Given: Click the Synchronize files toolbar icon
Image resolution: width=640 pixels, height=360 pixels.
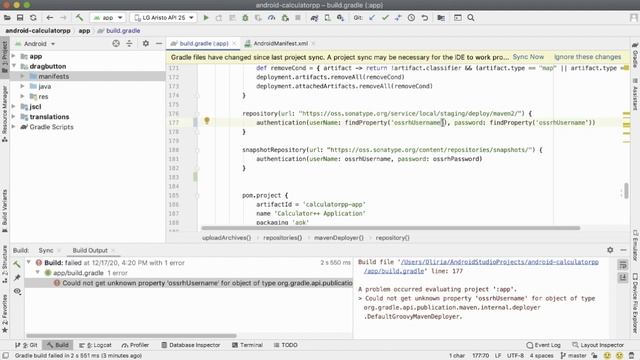Looking at the screenshot, I should point(33,18).
